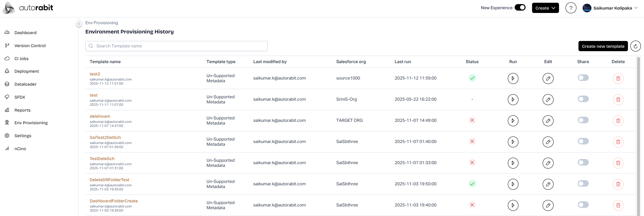Image resolution: width=644 pixels, height=216 pixels.
Task: Edit the delshivam template
Action: pyautogui.click(x=548, y=121)
